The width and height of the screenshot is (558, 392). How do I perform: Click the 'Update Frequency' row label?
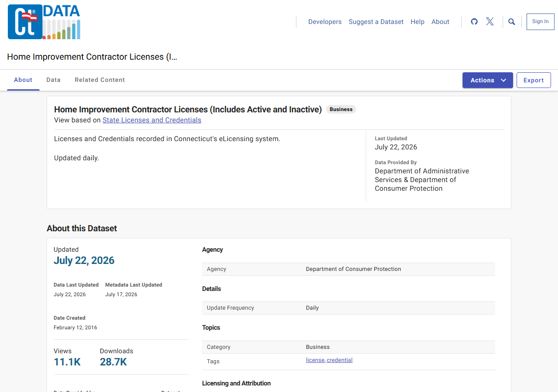tap(230, 308)
